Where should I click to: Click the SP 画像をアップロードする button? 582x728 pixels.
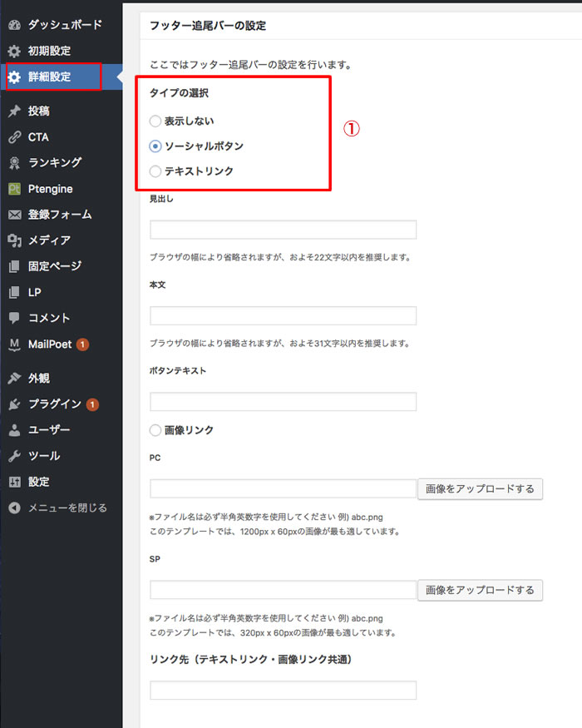[x=480, y=590]
